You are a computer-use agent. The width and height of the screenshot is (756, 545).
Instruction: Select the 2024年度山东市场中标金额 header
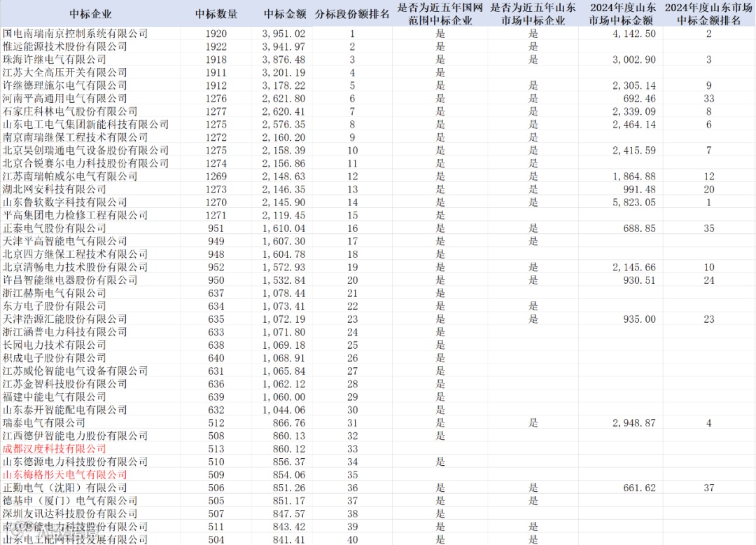622,14
